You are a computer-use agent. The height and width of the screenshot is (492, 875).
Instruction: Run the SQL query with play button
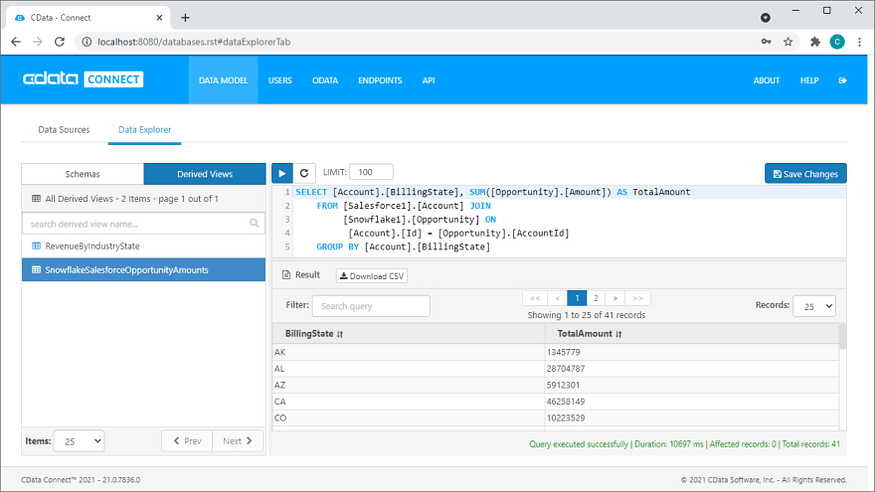(282, 173)
